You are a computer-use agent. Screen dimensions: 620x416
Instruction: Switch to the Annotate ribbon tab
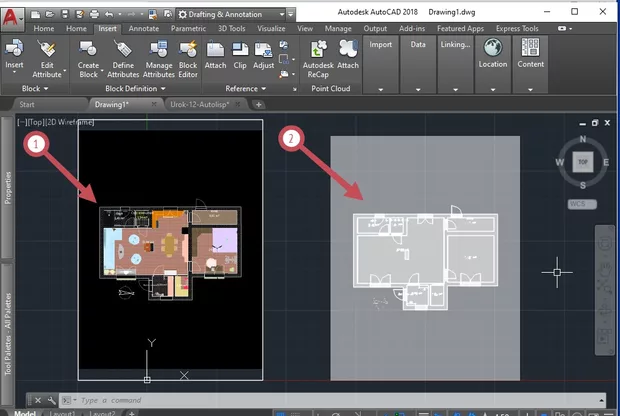pos(143,29)
